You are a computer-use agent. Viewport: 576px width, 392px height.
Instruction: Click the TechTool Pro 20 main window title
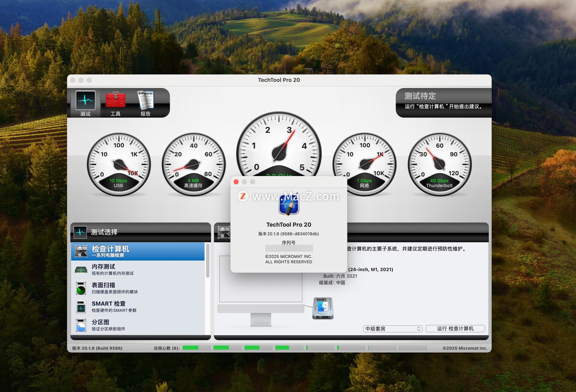279,80
